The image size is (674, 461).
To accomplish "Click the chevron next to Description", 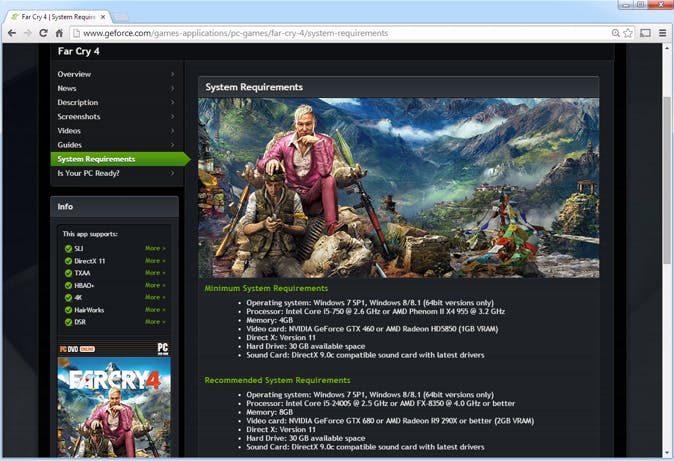I will (x=172, y=102).
